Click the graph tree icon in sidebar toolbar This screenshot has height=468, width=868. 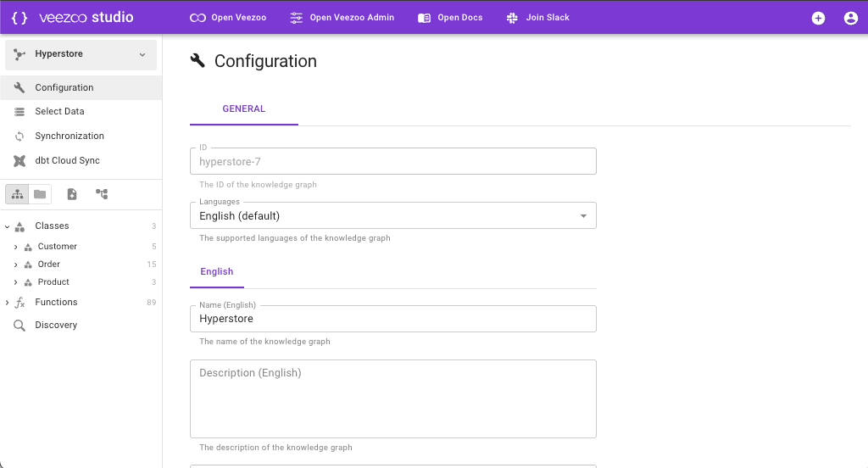(102, 194)
